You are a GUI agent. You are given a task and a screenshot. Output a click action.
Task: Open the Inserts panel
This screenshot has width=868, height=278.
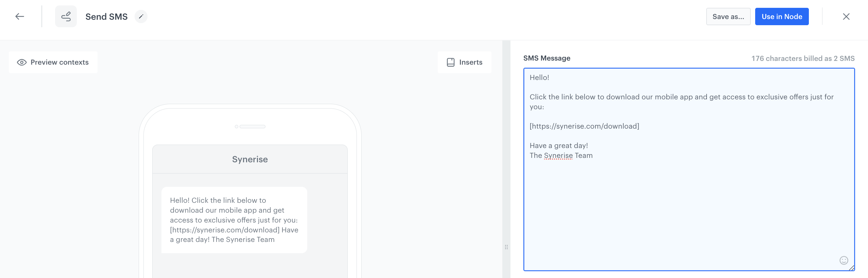[464, 62]
